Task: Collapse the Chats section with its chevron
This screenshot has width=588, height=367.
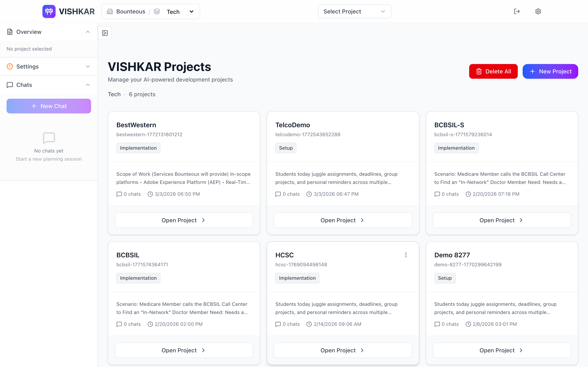Action: tap(88, 85)
